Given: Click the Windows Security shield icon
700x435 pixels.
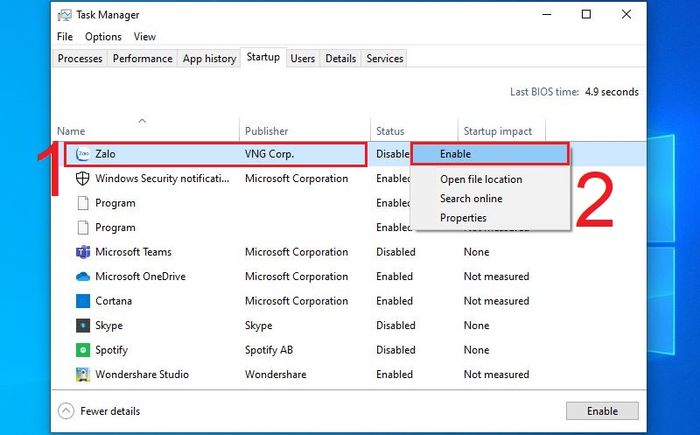Looking at the screenshot, I should click(83, 179).
